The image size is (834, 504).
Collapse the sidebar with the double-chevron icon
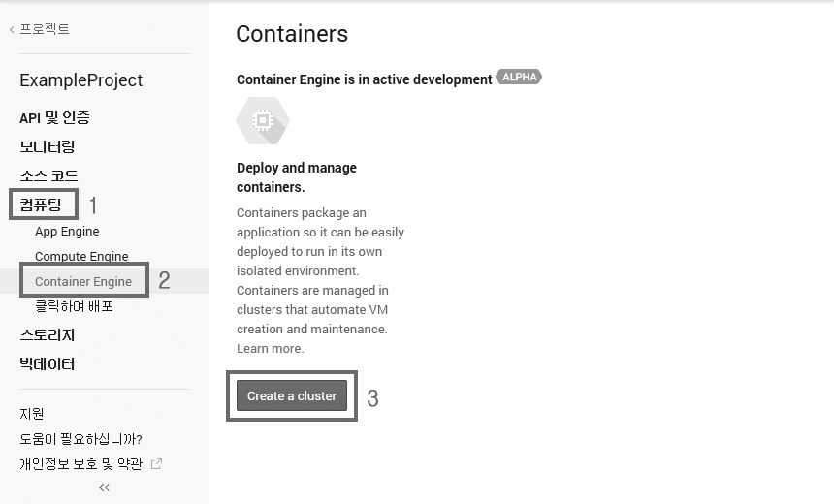pyautogui.click(x=105, y=488)
